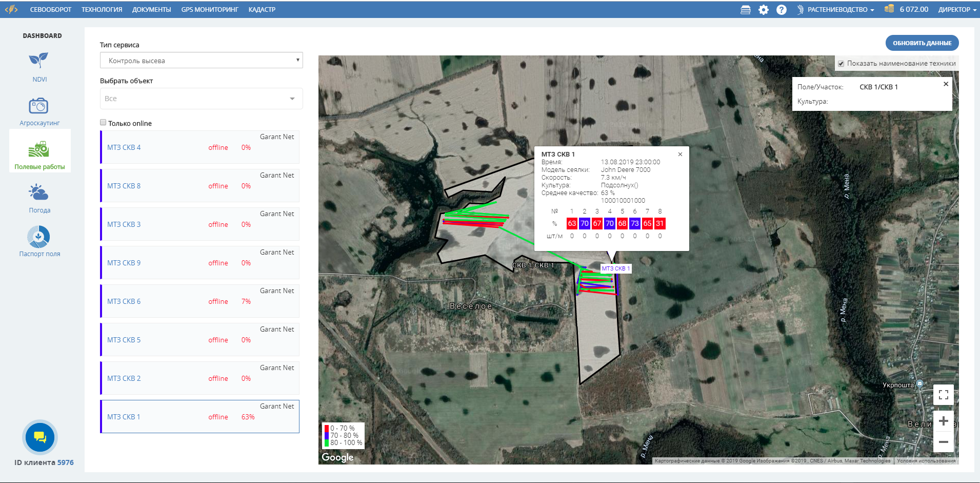Select МТЗ СКВ 6 in list
Screen dimensions: 980x483
[x=124, y=301]
